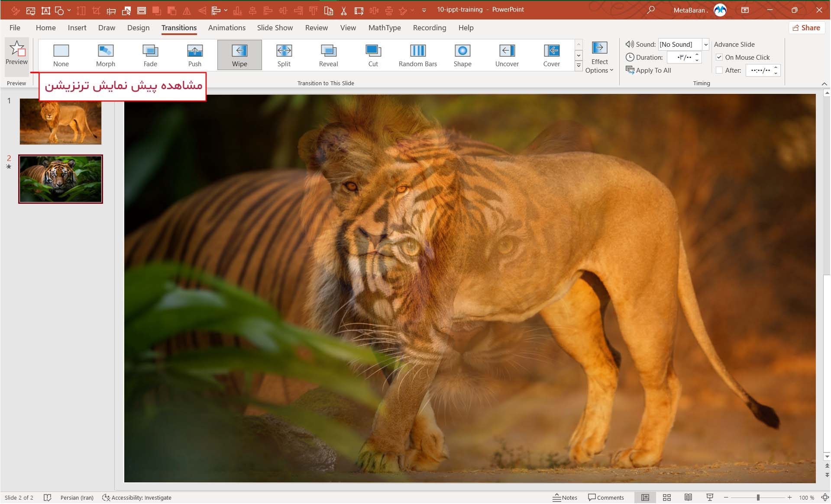Open the Comments pane

point(606,498)
